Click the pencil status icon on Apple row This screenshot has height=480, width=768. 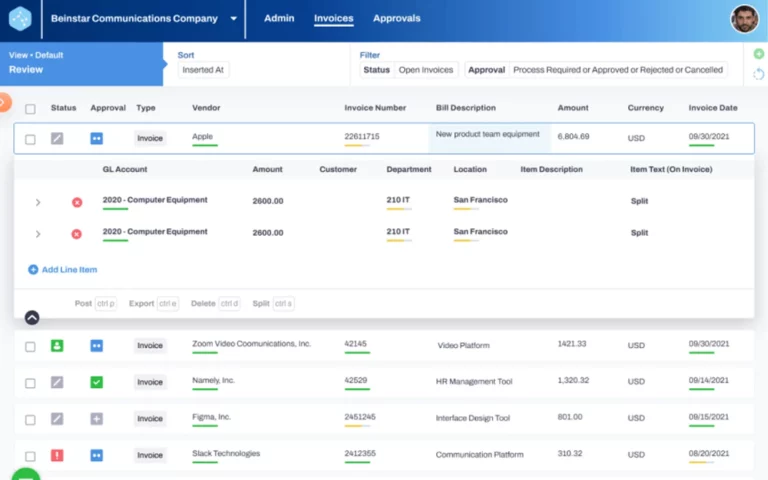(x=57, y=138)
